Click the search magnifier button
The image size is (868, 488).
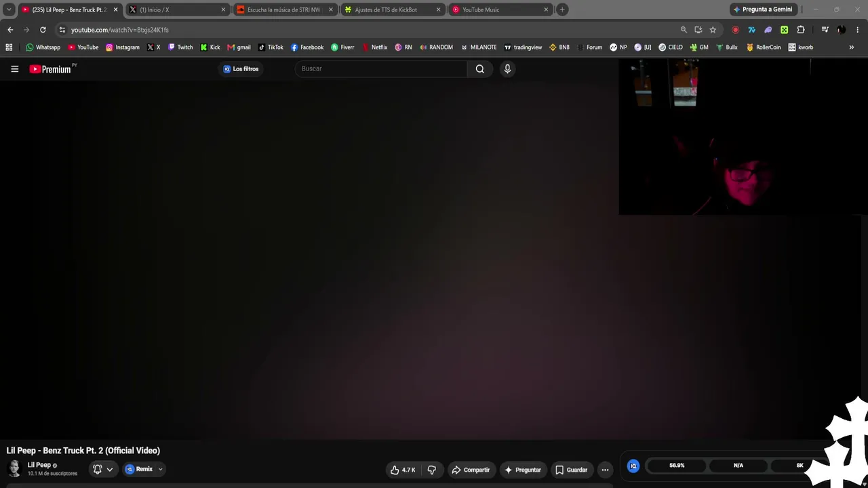[x=479, y=68]
